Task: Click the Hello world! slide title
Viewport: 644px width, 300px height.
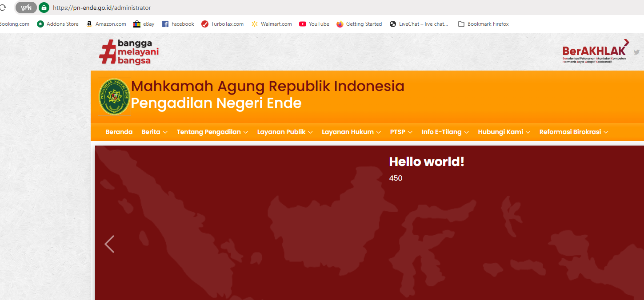Action: 426,162
